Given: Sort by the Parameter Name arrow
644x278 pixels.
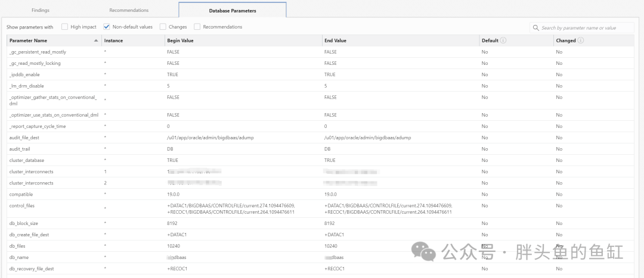Looking at the screenshot, I should tap(95, 40).
